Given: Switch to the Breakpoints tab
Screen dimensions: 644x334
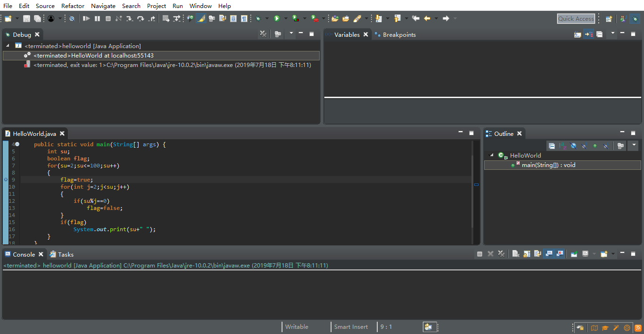Looking at the screenshot, I should point(395,34).
